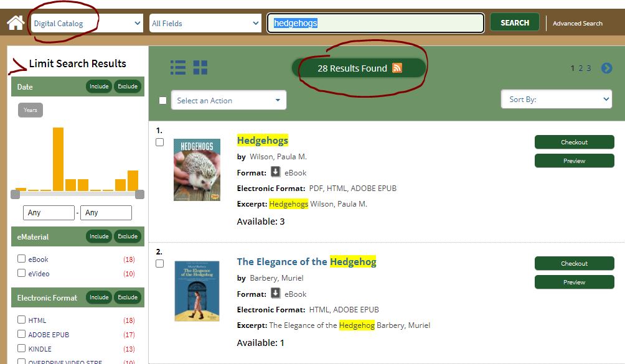
Task: Open the Select an Action dropdown
Action: 229,100
